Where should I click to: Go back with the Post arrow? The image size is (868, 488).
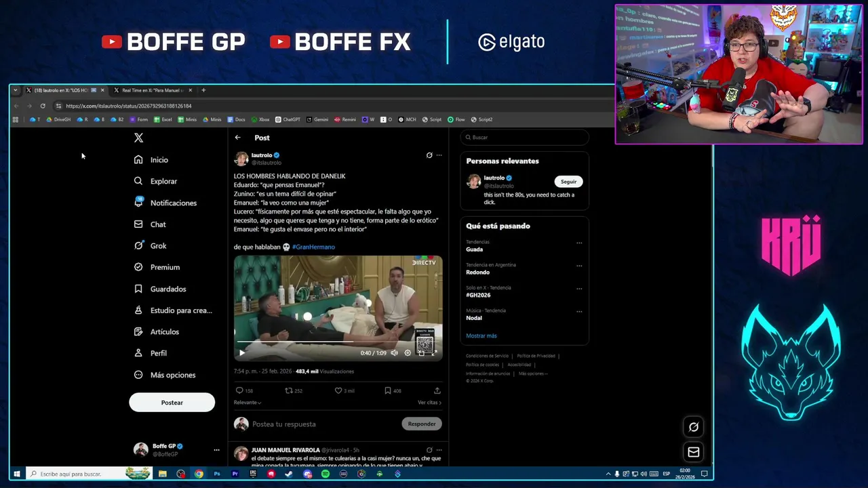(237, 138)
